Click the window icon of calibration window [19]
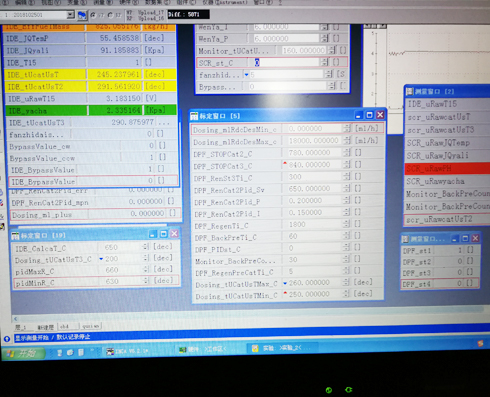 pos(15,236)
